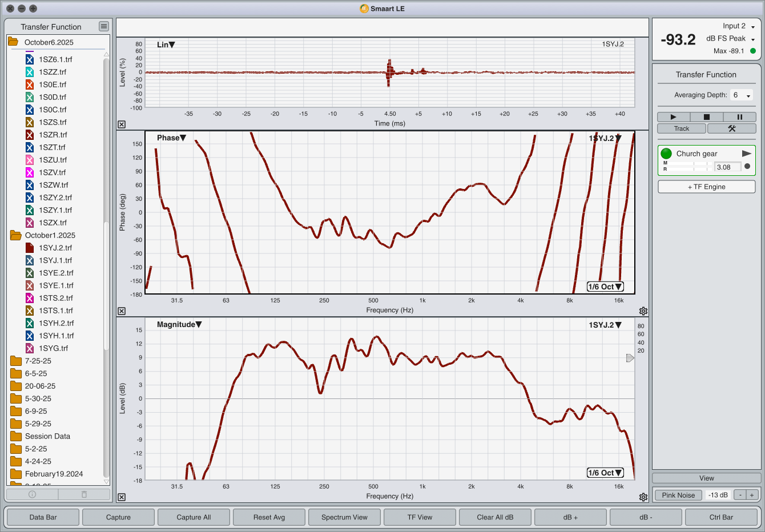The height and width of the screenshot is (532, 765).
Task: Add a new TF Engine
Action: [x=706, y=187]
